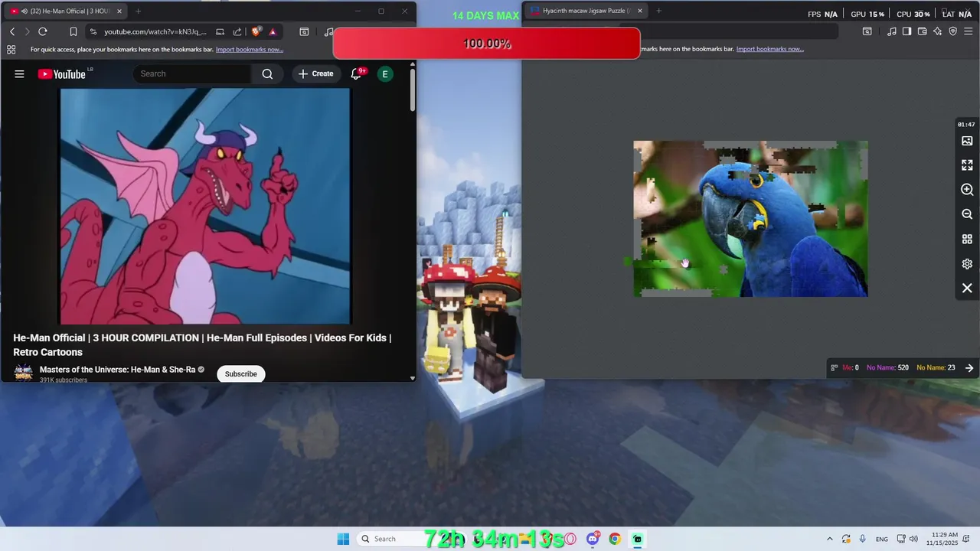This screenshot has height=551, width=980.
Task: Zoom out on the jigsaw puzzle
Action: tap(967, 214)
